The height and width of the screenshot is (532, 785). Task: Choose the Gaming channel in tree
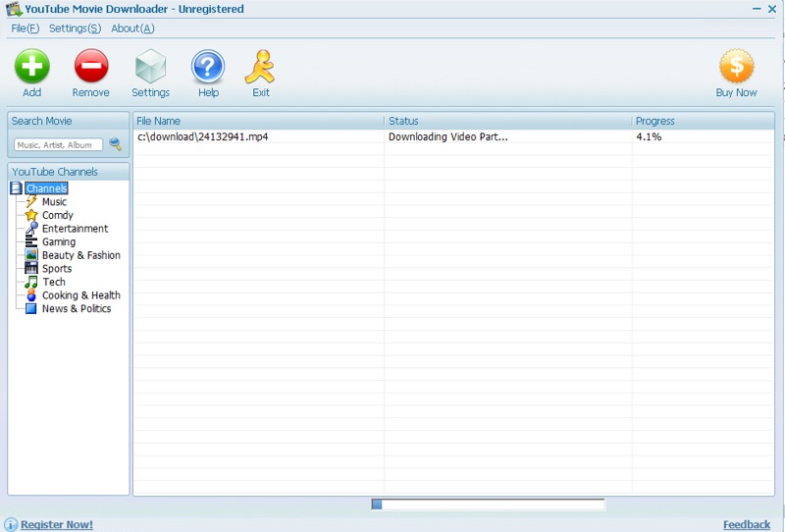[x=59, y=241]
